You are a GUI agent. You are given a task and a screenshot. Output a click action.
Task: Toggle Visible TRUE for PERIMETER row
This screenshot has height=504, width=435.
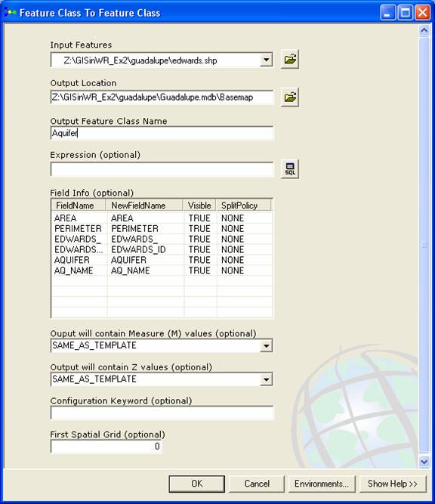(199, 228)
